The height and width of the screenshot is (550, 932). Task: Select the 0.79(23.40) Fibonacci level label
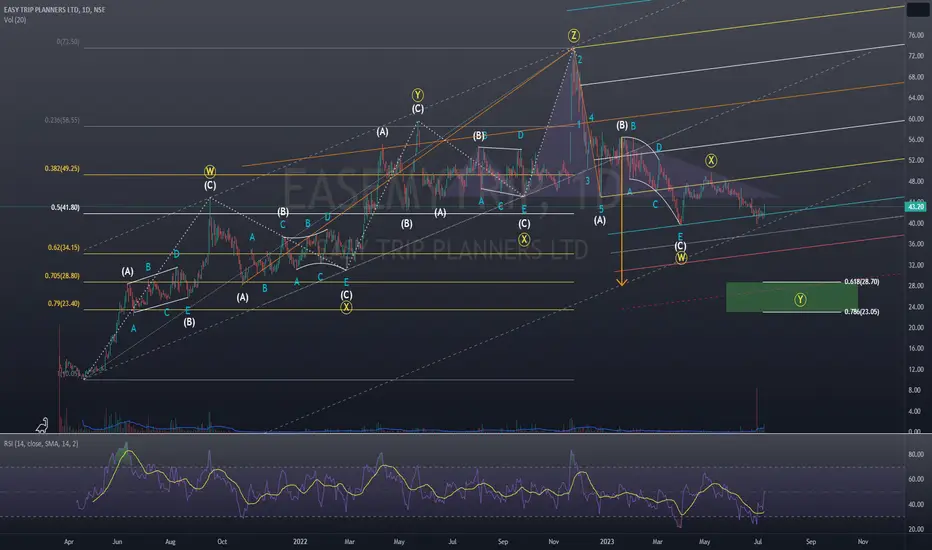(x=64, y=303)
